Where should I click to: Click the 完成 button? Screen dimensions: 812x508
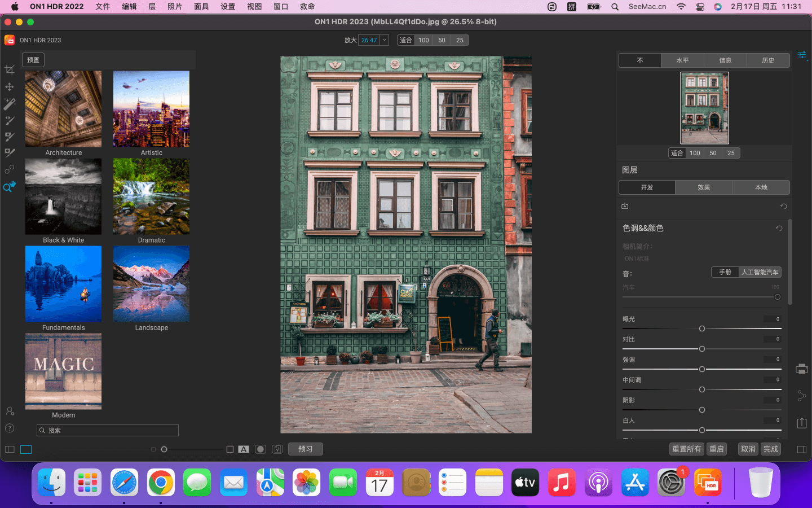pos(770,449)
